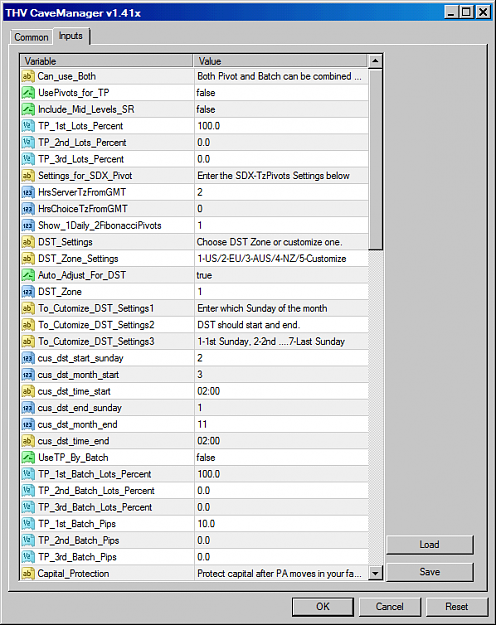Viewport: 496px width, 625px height.
Task: Click the Cancel button
Action: tap(390, 607)
